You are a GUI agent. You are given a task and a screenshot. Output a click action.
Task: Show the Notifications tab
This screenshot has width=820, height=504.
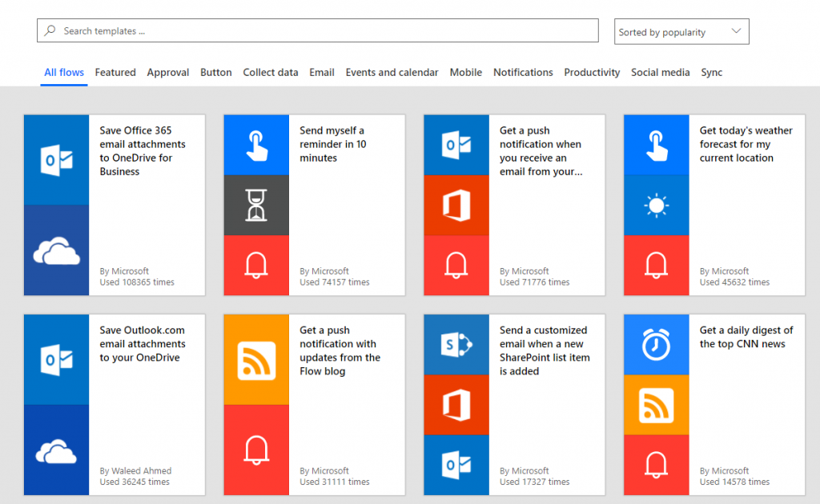[523, 73]
